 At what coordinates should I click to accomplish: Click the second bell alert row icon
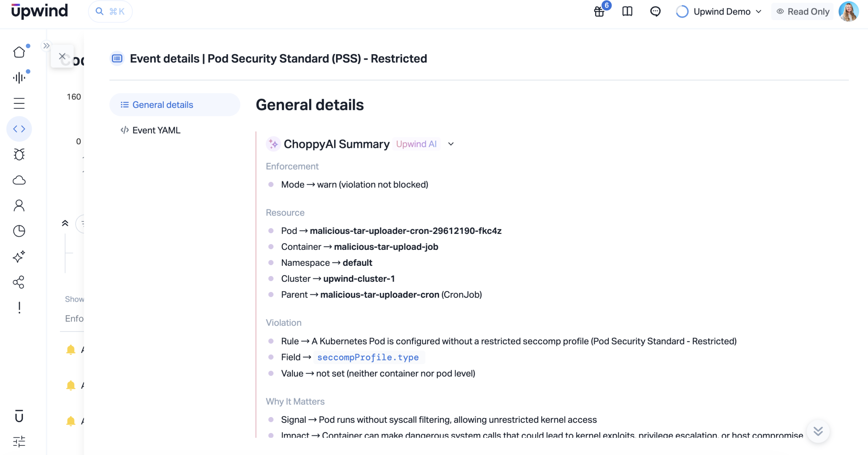coord(71,385)
